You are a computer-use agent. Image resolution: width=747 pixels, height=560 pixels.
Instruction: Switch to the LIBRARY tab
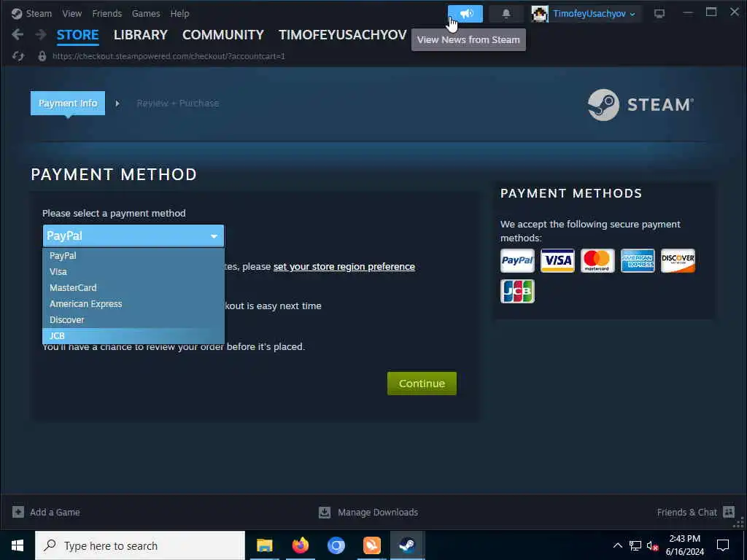tap(141, 35)
